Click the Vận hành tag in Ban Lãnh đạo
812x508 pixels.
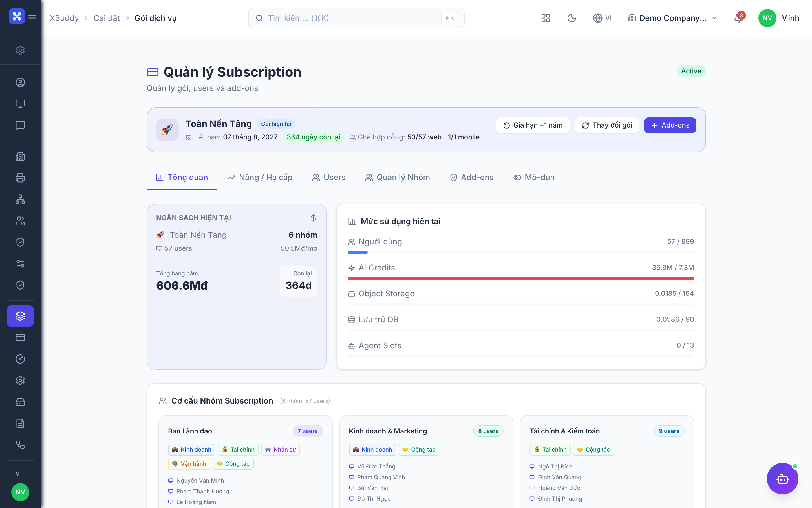[x=189, y=464]
